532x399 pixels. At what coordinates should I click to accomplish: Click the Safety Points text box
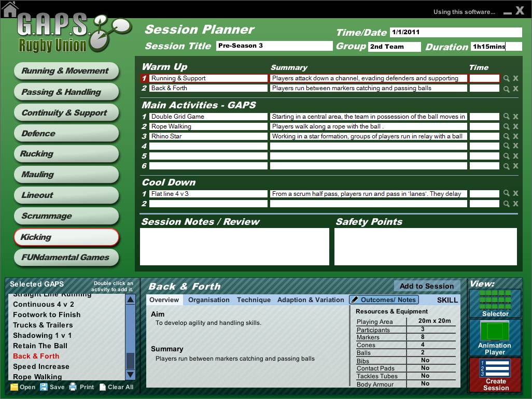pos(426,247)
